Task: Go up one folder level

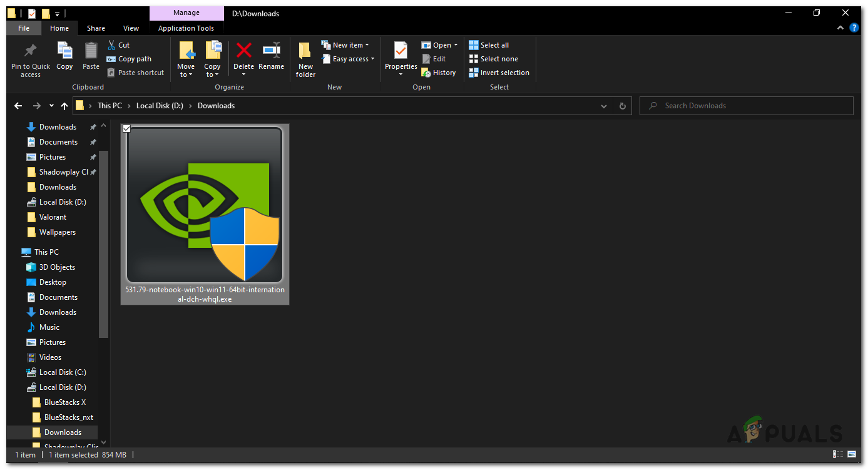Action: click(64, 106)
